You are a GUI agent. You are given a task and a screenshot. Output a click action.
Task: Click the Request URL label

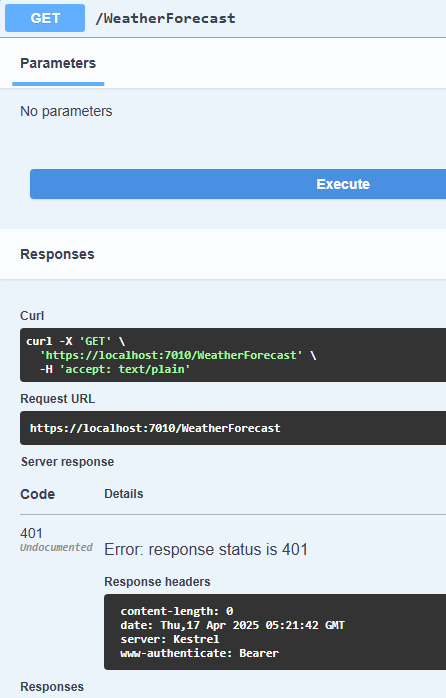click(x=57, y=399)
